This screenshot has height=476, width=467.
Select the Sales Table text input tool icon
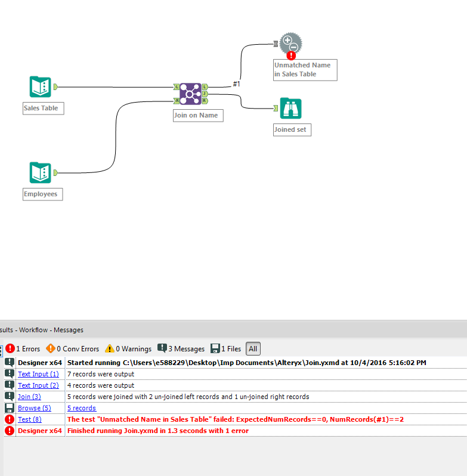41,87
